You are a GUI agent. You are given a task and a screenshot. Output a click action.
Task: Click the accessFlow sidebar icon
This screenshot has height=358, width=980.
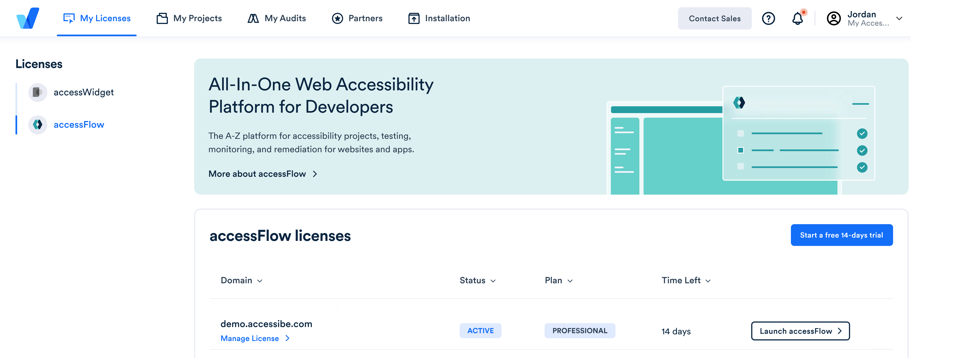(38, 124)
